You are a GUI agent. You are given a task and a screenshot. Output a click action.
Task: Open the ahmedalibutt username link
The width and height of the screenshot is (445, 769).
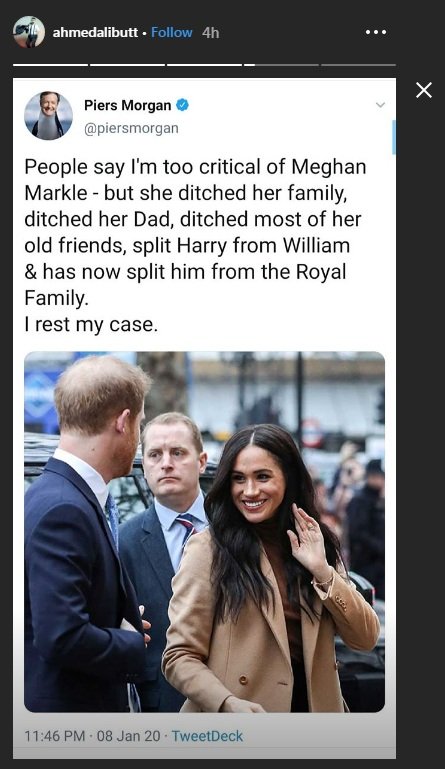95,32
